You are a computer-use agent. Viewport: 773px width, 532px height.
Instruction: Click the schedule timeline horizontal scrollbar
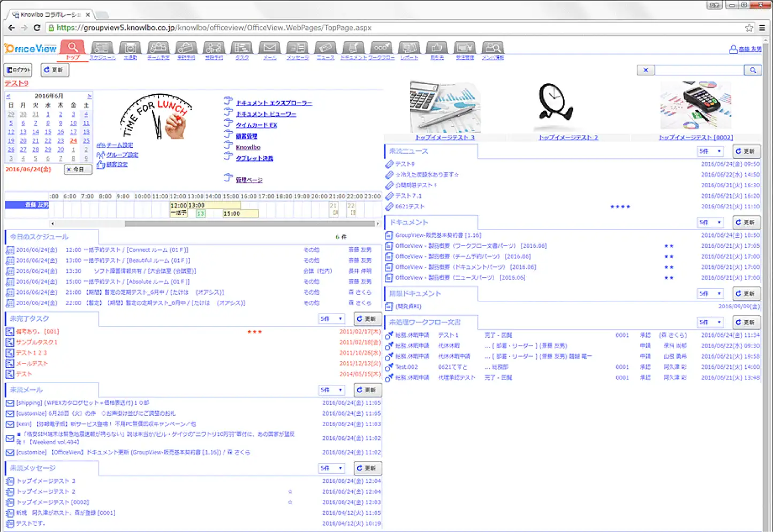[215, 224]
